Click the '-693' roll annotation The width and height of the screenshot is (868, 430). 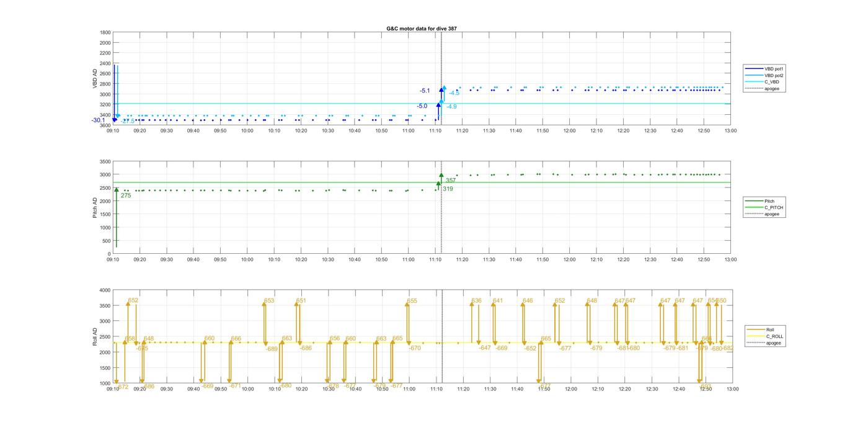click(705, 386)
